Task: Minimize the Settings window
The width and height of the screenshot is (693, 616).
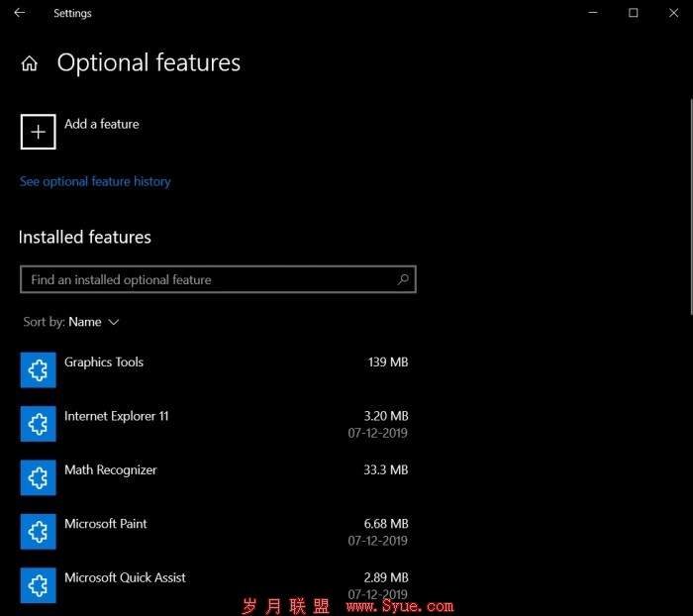Action: tap(593, 13)
